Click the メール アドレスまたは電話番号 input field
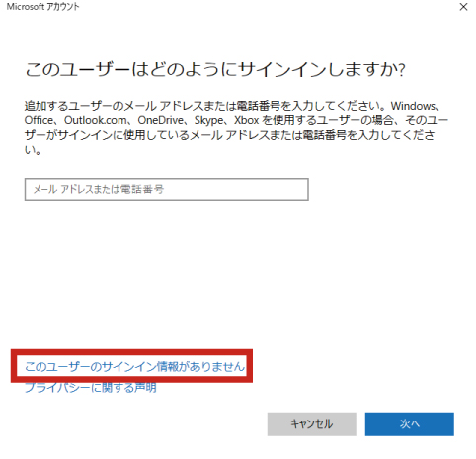Screen dimensions: 476x459 point(167,190)
